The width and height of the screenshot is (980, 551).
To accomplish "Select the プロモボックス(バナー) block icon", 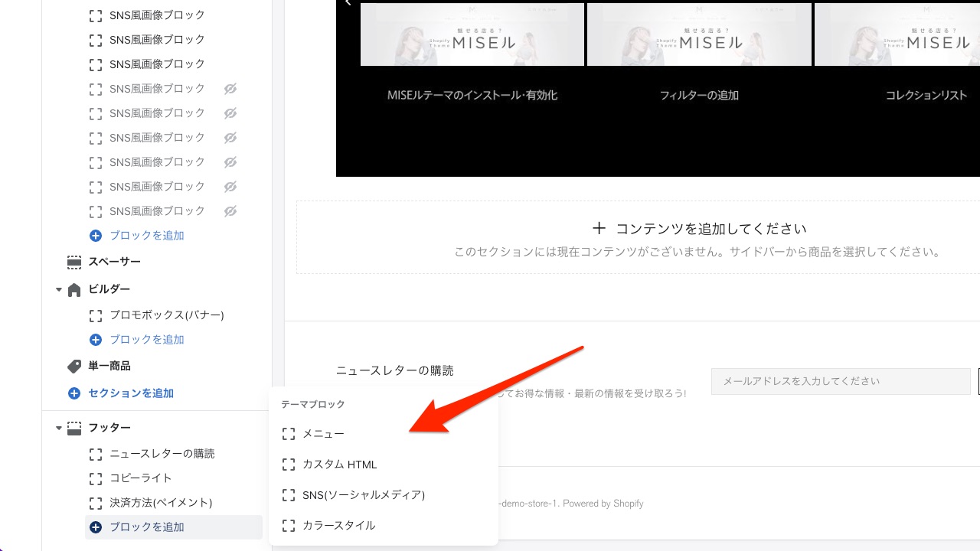I will tap(96, 315).
